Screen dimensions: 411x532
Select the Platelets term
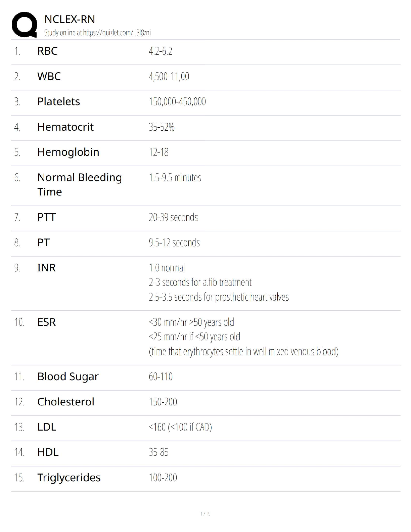[x=58, y=101]
